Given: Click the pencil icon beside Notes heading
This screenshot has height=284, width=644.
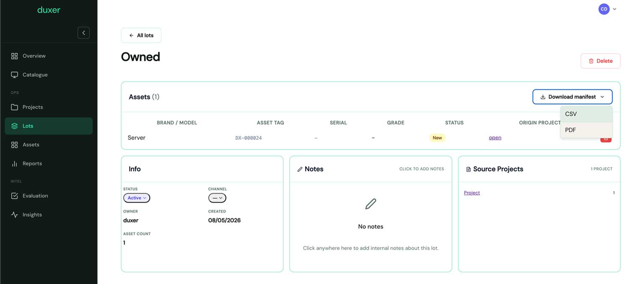Looking at the screenshot, I should pyautogui.click(x=300, y=169).
